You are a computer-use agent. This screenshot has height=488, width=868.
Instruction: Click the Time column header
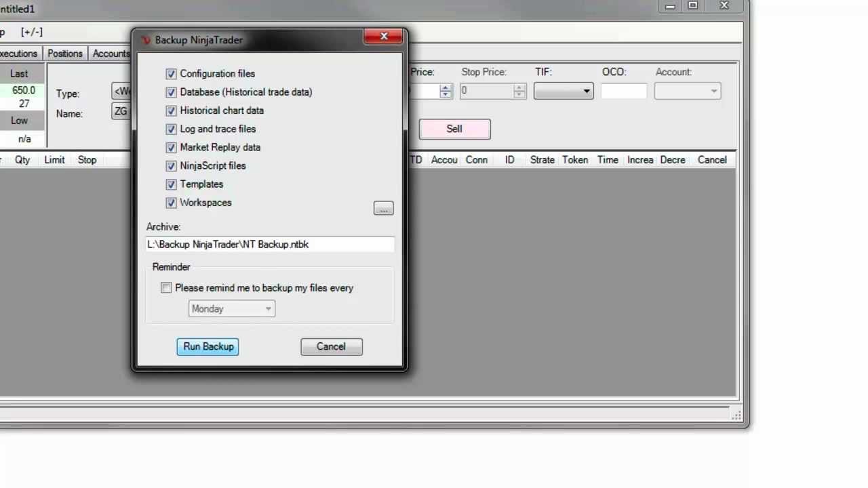(608, 160)
